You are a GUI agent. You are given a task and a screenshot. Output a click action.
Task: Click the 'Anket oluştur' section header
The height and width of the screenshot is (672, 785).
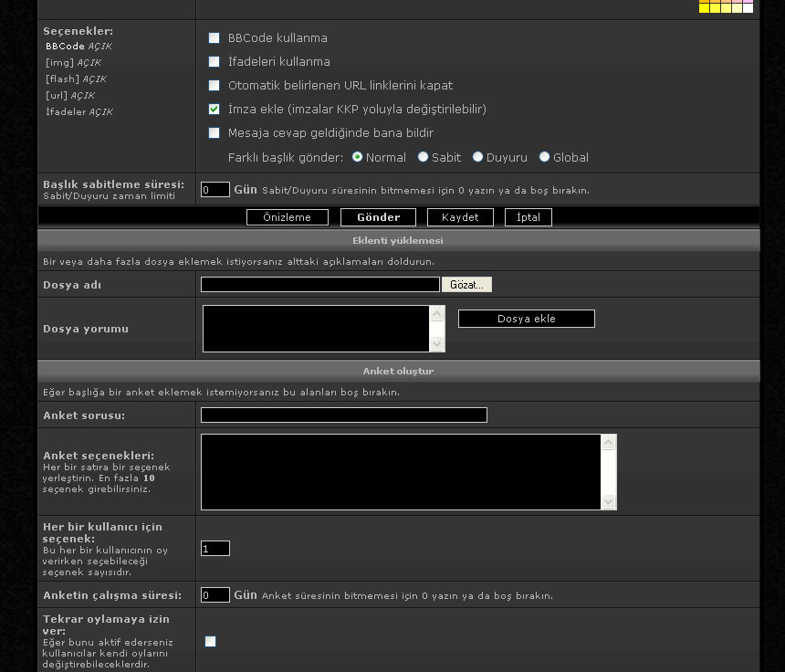pos(398,371)
